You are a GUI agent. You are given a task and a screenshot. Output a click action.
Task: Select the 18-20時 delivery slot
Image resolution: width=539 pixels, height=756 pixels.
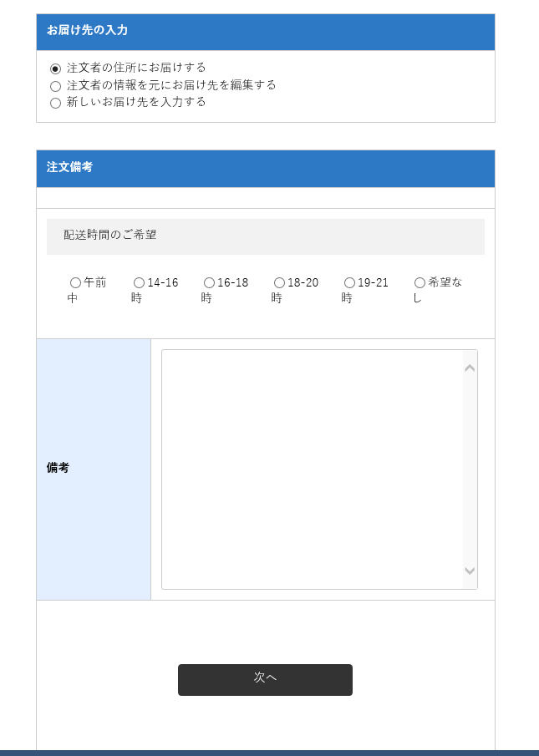(280, 282)
